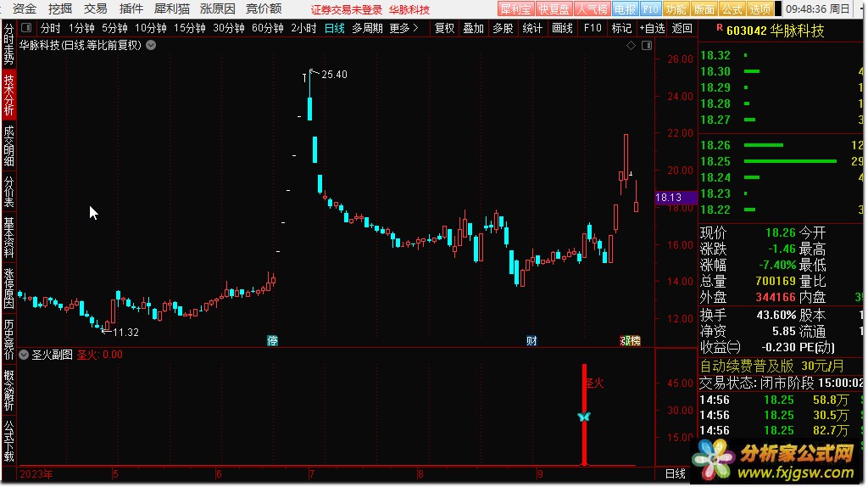Click the 证券交易未登录 login link

[x=347, y=10]
